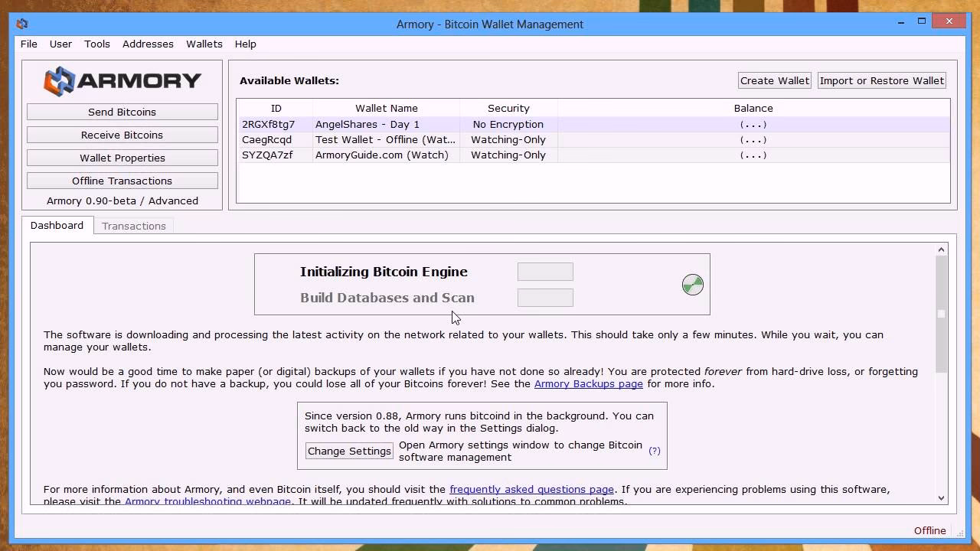Click the Armory logo
The height and width of the screenshot is (551, 980).
point(122,80)
